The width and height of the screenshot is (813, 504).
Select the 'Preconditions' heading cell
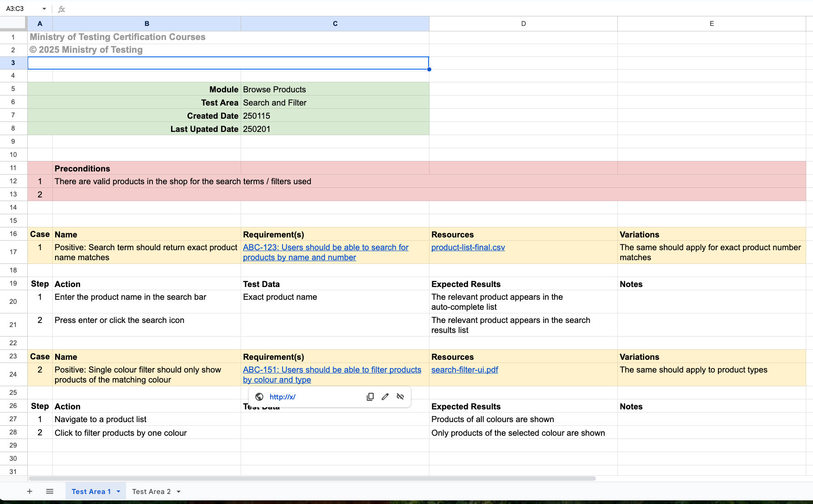(146, 168)
